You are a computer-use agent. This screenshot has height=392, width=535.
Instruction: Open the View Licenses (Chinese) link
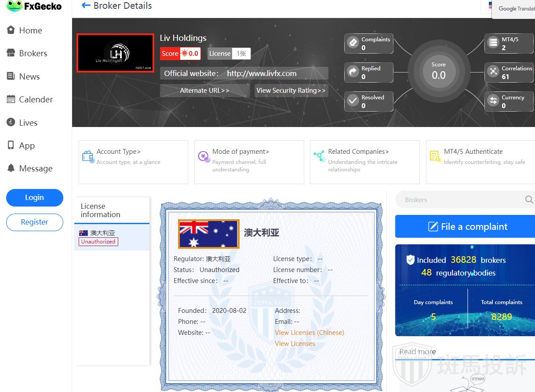pyautogui.click(x=309, y=333)
